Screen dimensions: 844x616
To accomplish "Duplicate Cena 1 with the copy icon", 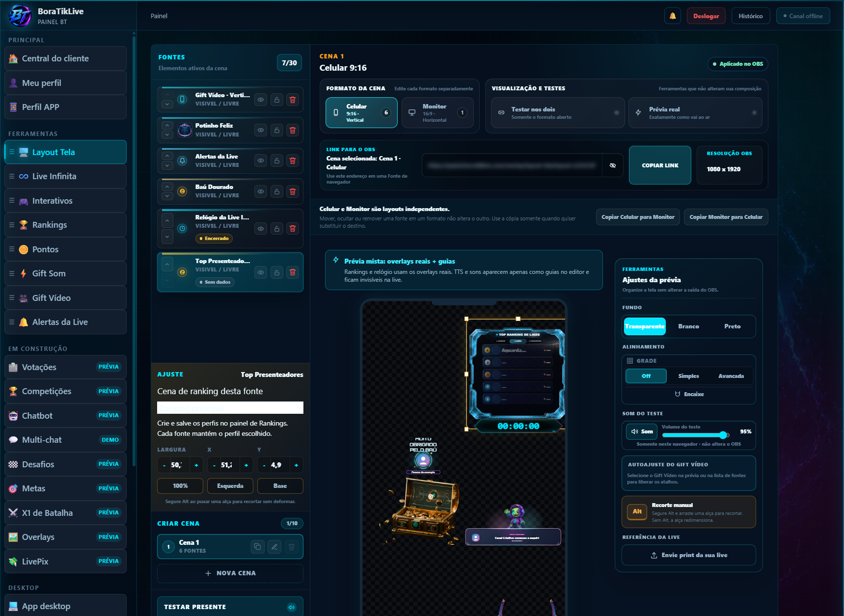I will (257, 546).
